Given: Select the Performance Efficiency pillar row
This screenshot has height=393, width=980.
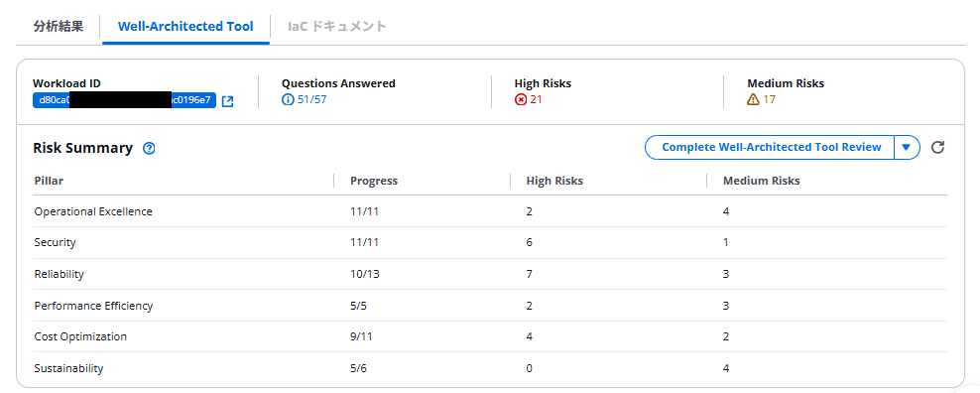Looking at the screenshot, I should point(491,306).
